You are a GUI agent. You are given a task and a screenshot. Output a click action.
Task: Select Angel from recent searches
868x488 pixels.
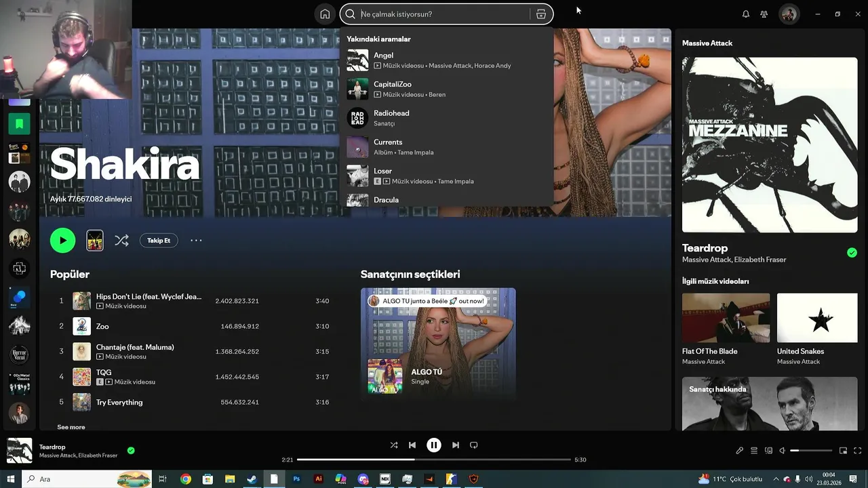446,60
